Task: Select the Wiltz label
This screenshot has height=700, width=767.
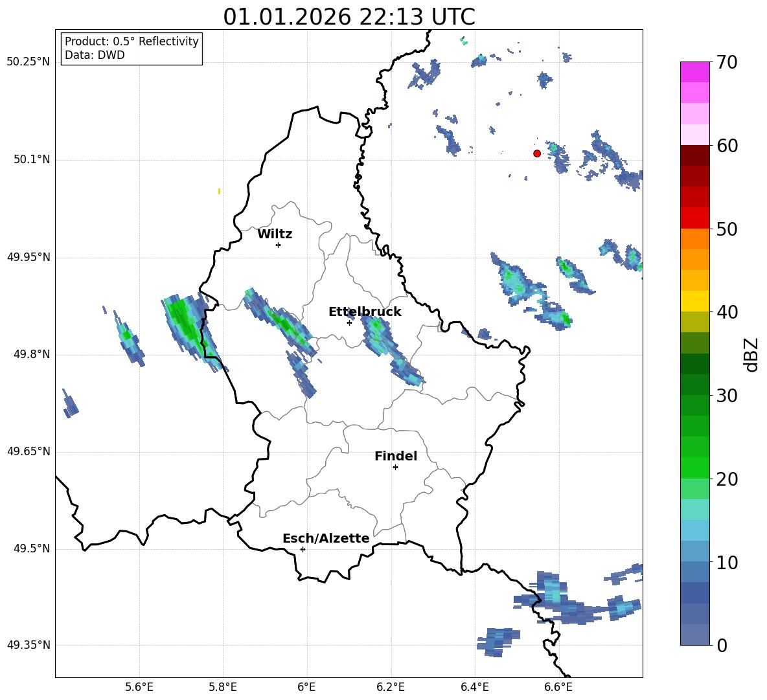Action: (x=275, y=234)
